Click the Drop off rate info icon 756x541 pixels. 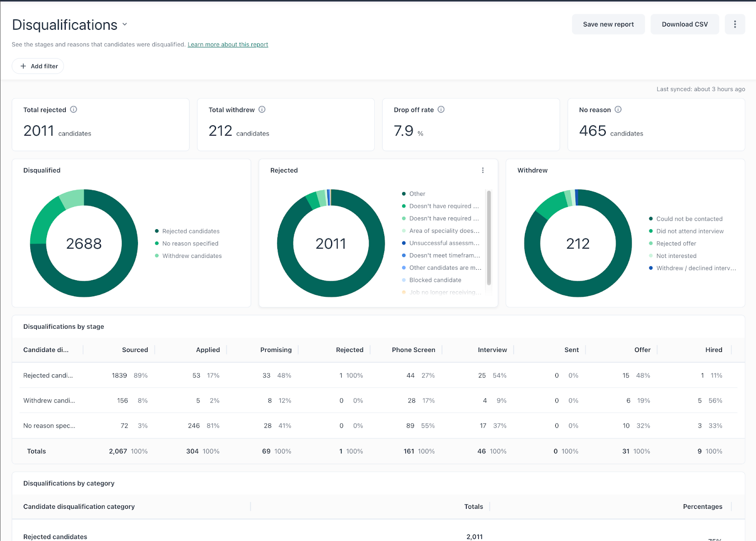pos(441,110)
